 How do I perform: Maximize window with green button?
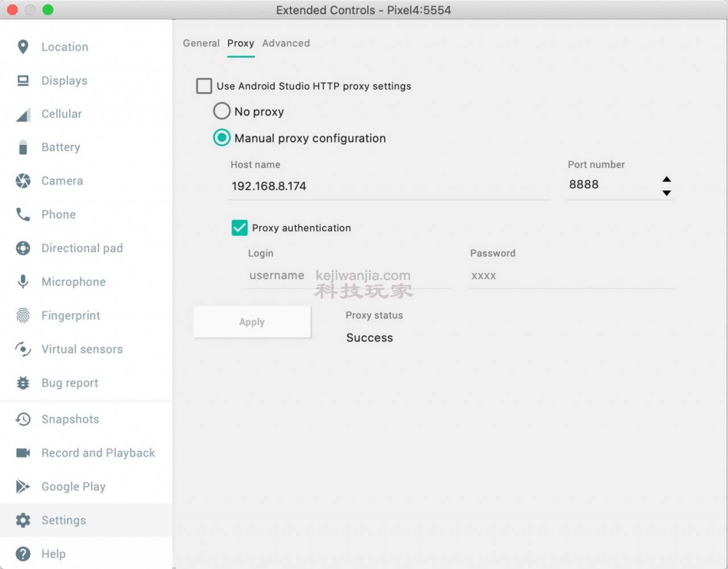[x=48, y=10]
